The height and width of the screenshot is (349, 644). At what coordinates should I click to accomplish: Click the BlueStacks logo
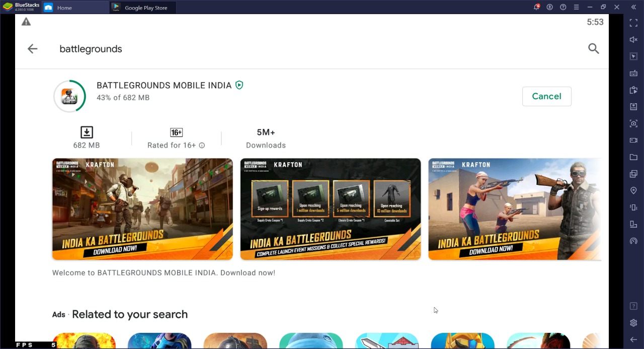[x=8, y=7]
